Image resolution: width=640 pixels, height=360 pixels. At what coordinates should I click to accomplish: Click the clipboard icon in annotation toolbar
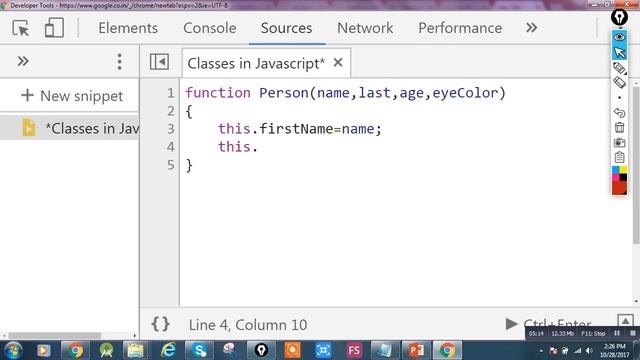click(619, 157)
